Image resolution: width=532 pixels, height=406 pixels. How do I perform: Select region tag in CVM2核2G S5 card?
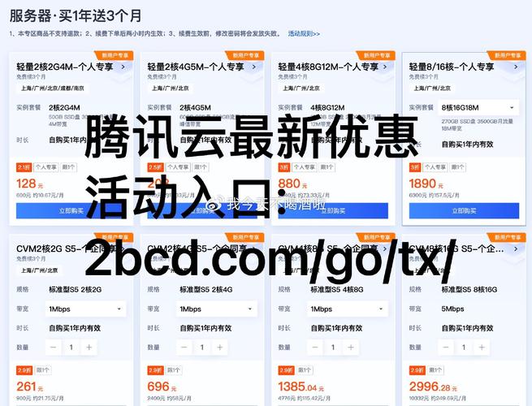click(x=39, y=270)
